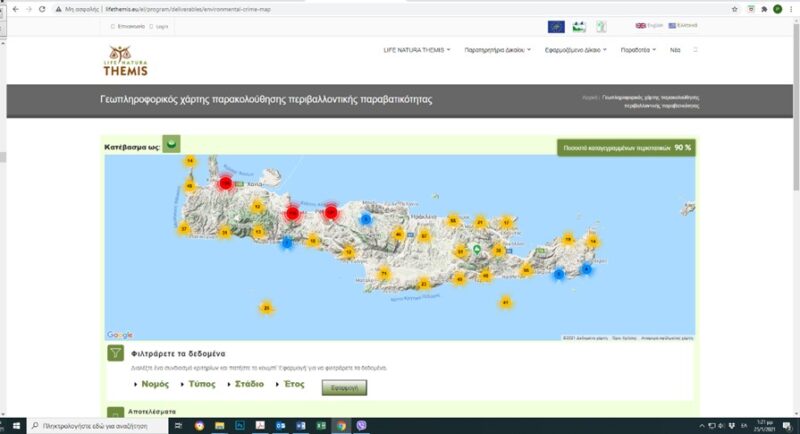
Task: Open the Chrome profile avatar
Action: pyautogui.click(x=778, y=9)
